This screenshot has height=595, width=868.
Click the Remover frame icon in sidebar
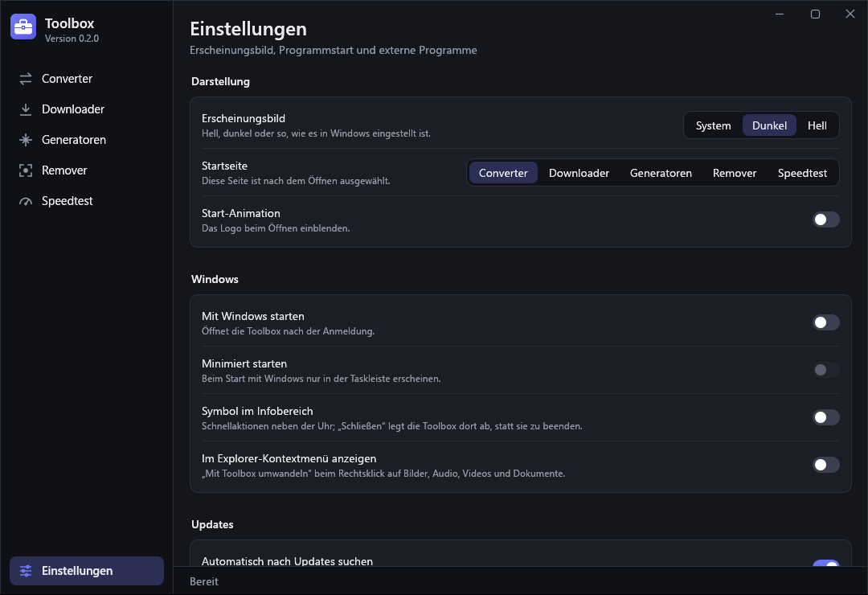(x=26, y=170)
